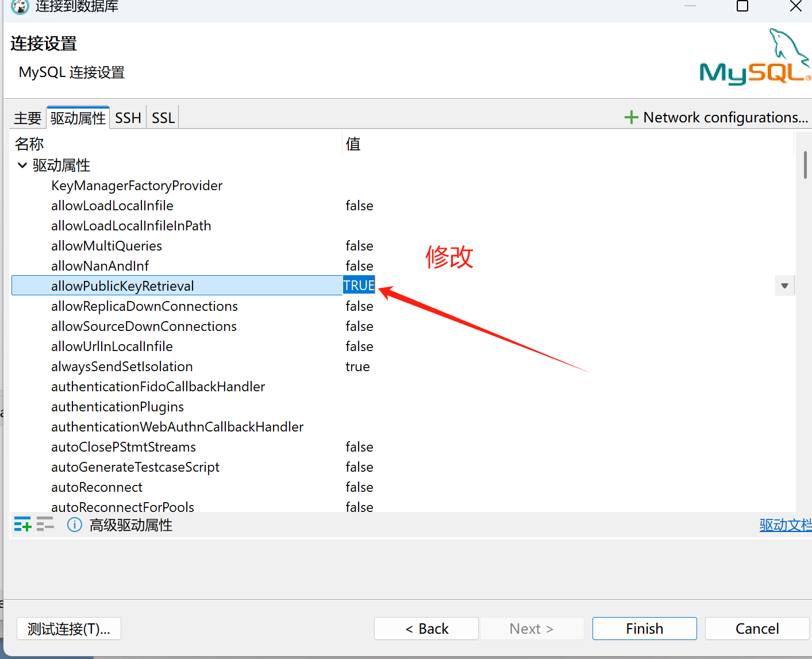Switch to the 主要 tab
This screenshot has width=812, height=659.
tap(28, 118)
